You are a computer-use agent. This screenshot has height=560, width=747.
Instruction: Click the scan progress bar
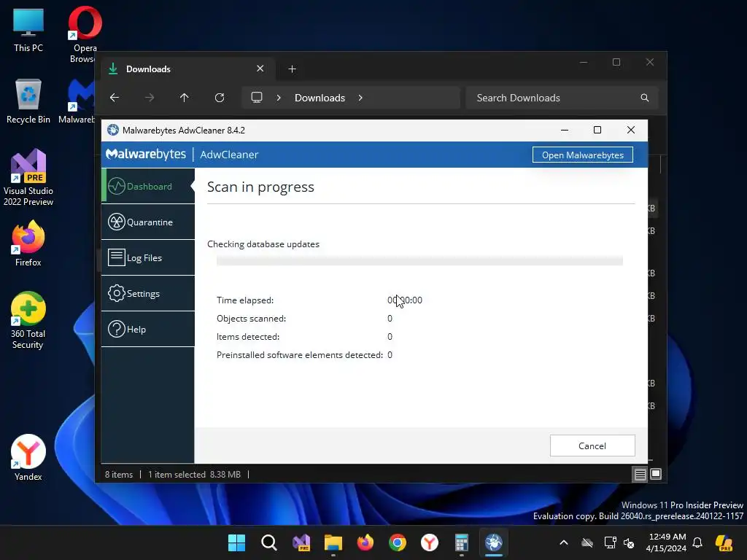point(419,260)
